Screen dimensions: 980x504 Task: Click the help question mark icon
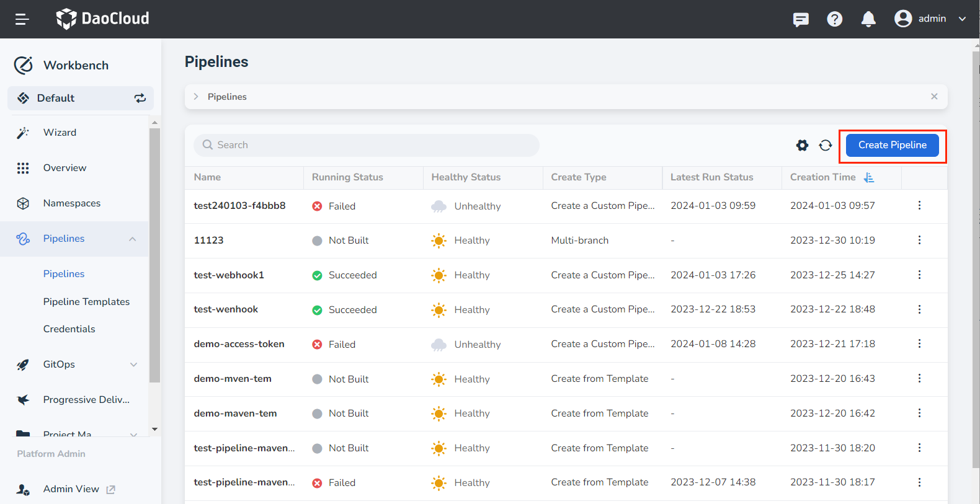[x=834, y=19]
